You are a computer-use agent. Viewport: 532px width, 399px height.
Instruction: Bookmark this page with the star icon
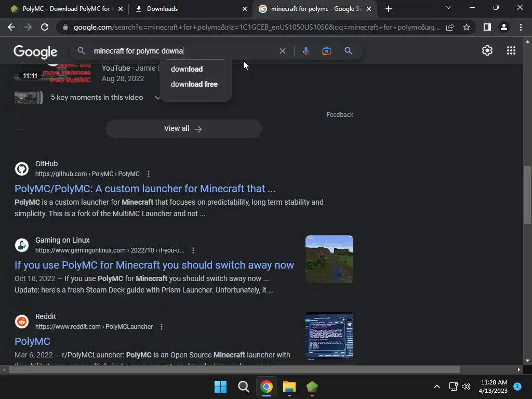point(467,27)
